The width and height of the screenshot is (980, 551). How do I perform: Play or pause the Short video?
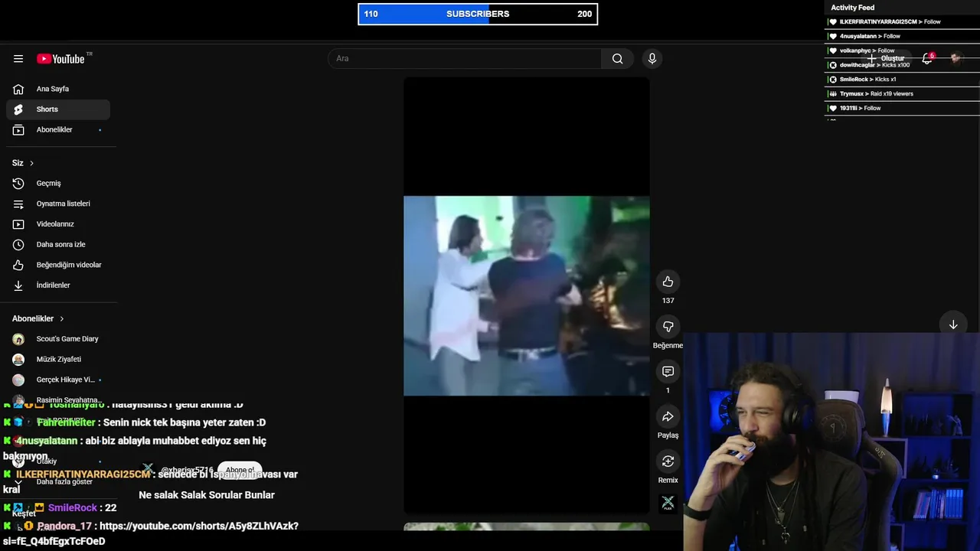tap(527, 295)
